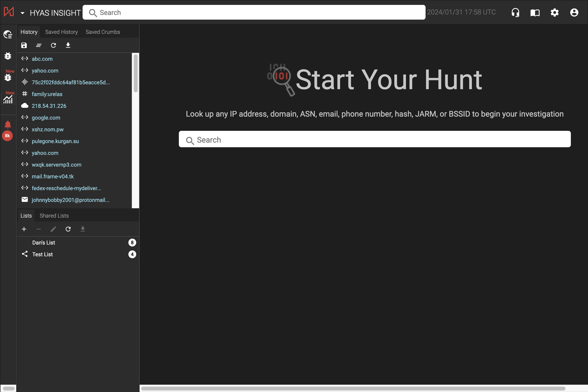This screenshot has width=588, height=392.
Task: Click the refresh history icon
Action: coord(53,45)
